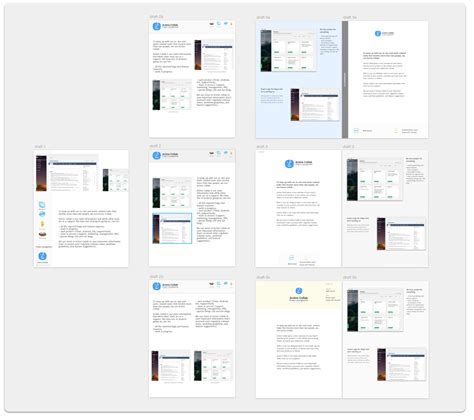Screen dimensions: 474x420
Task: Click the Active Collab logo on the bottom-middle artboard
Action: pos(165,286)
